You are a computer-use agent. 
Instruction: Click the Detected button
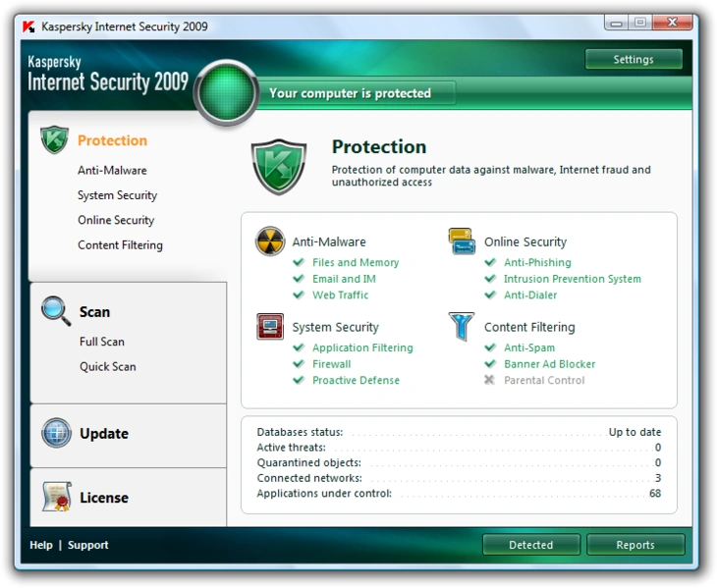[x=531, y=545]
